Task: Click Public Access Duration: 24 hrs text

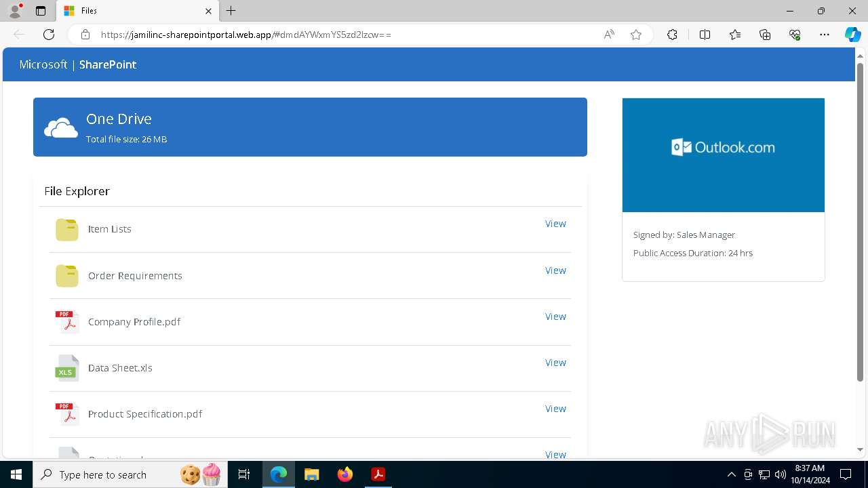Action: 693,253
